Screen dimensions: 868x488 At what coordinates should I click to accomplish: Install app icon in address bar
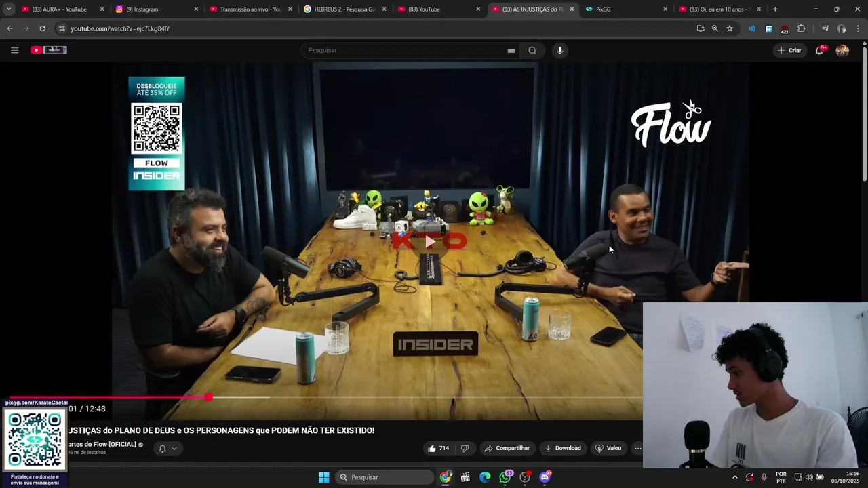701,28
